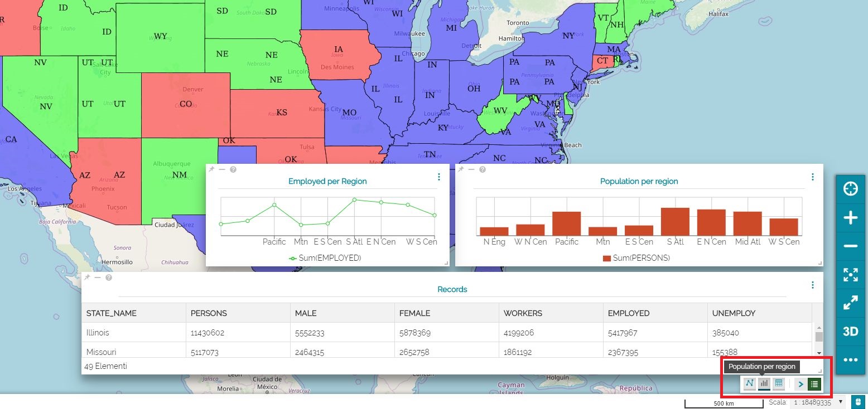Screen dimensions: 868x409
Task: Click the PERSONS column header
Action: pyautogui.click(x=209, y=313)
